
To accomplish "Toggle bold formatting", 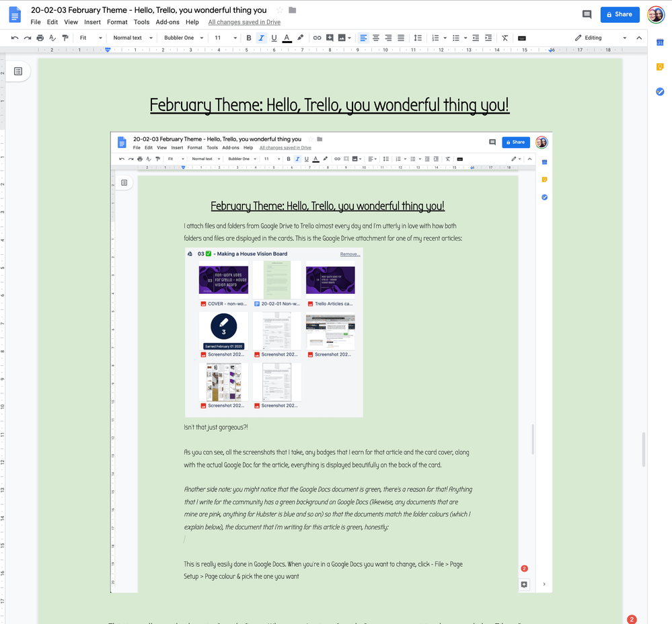I will tap(248, 38).
